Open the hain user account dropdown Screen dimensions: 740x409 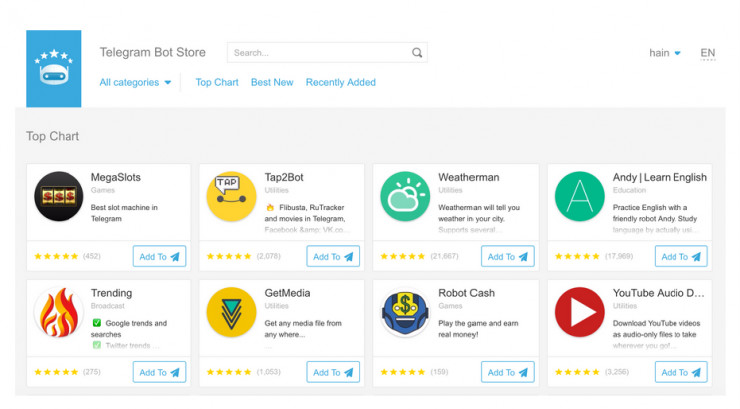tap(665, 53)
